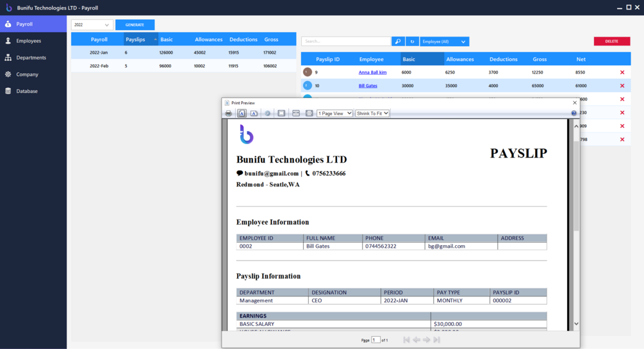This screenshot has height=349, width=644.
Task: Click net value 61000 for Bill Gates
Action: (581, 86)
